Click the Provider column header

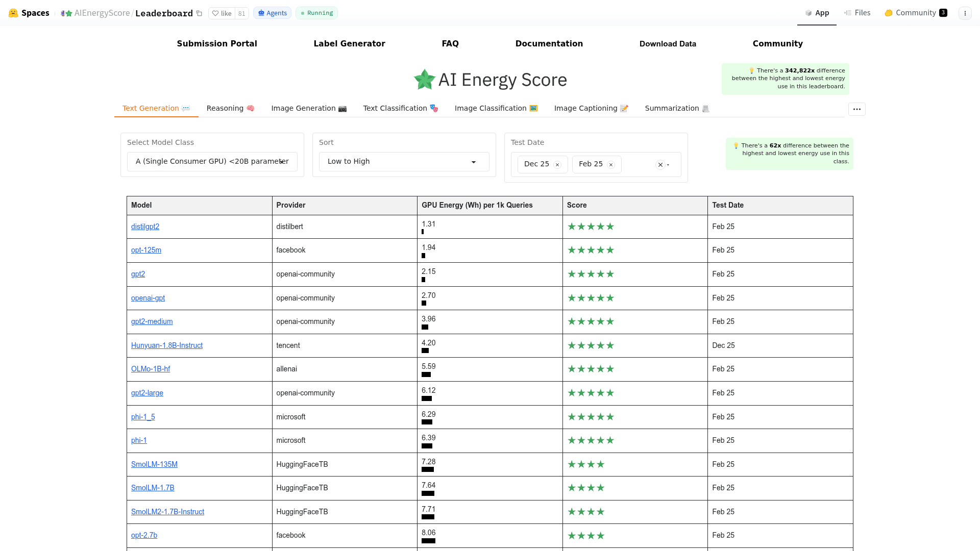point(345,205)
